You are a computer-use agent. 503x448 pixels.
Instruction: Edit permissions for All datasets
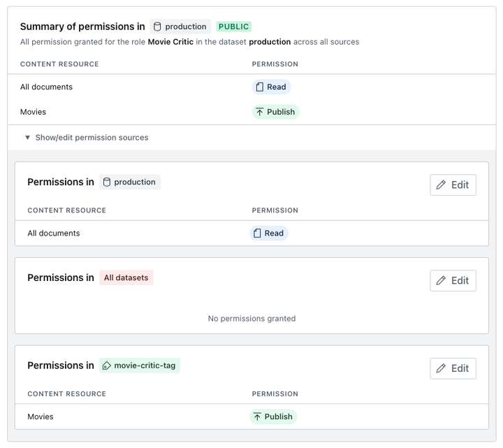coord(453,281)
